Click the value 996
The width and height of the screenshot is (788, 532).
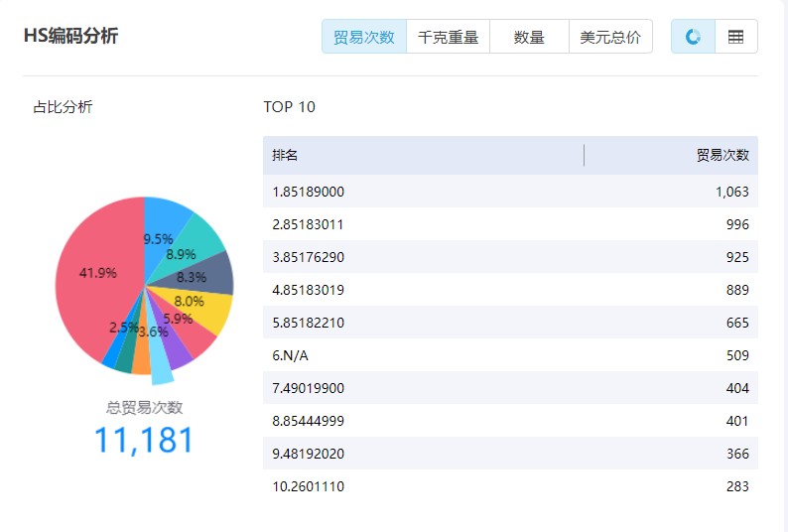(737, 224)
